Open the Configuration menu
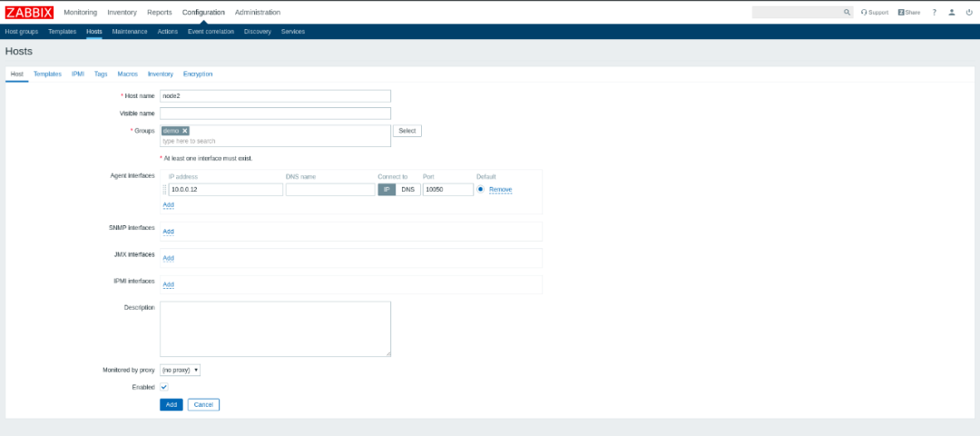The width and height of the screenshot is (980, 436). [204, 13]
